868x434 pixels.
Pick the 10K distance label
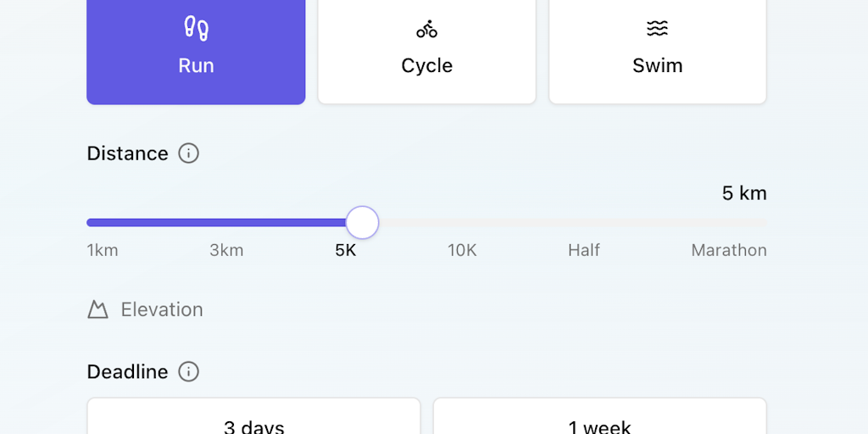462,250
